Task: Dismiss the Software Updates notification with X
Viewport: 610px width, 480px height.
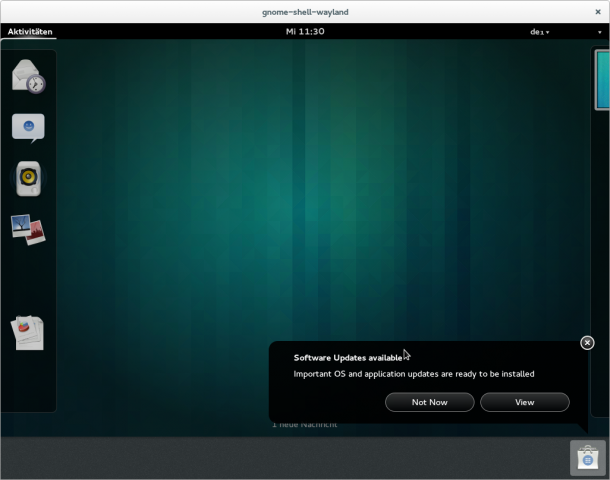Action: [x=587, y=343]
